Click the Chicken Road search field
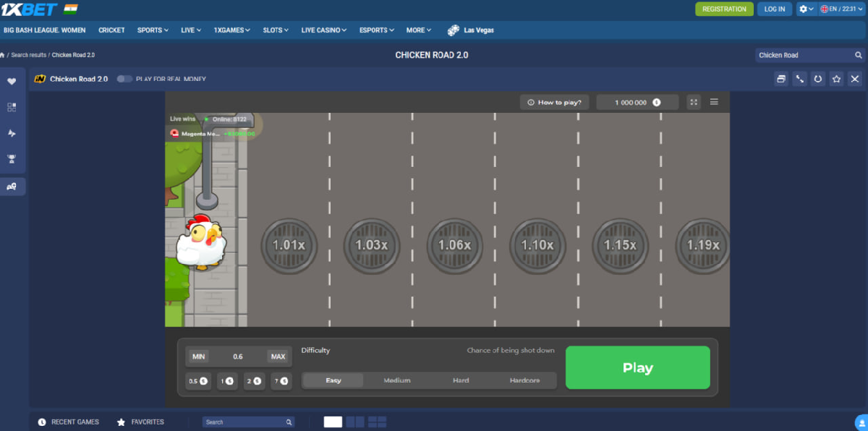868x431 pixels. coord(803,54)
